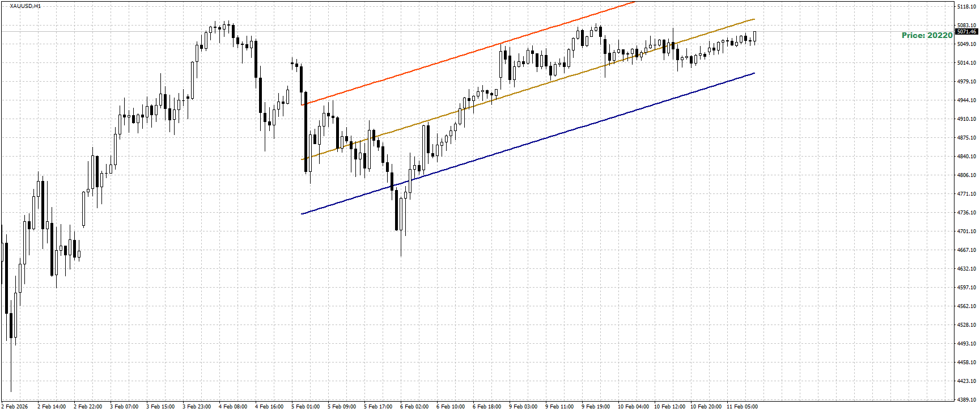Click the 4910.10 price axis label

(x=966, y=119)
